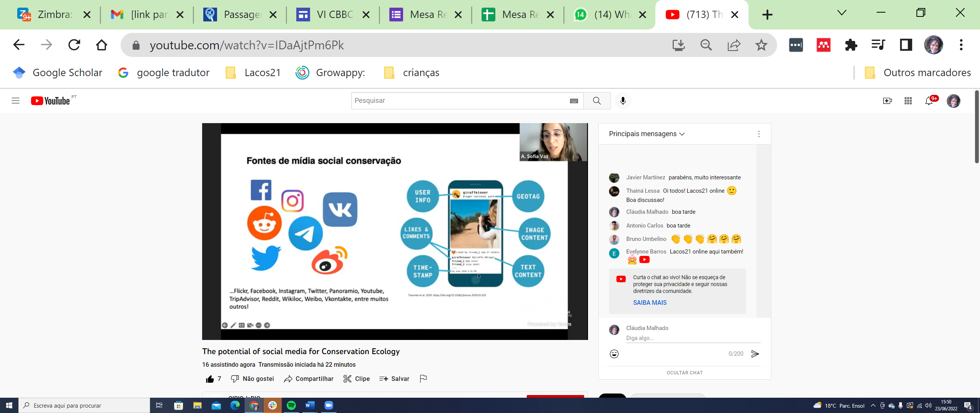Open Outros marcadores bookmark folder
This screenshot has height=413, width=980.
[x=918, y=73]
